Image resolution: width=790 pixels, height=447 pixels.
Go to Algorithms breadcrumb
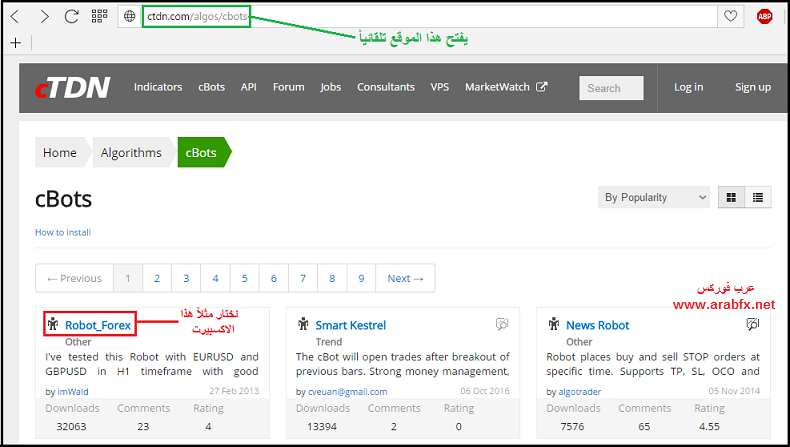pyautogui.click(x=131, y=152)
